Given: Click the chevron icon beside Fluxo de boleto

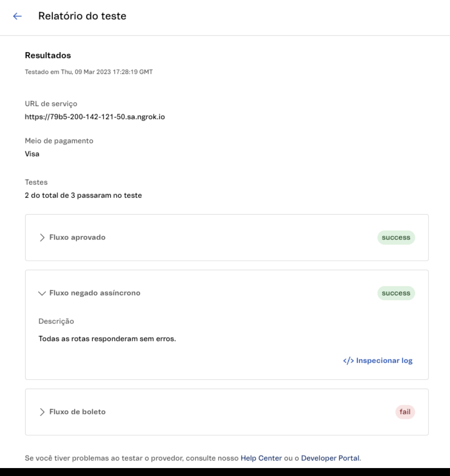Looking at the screenshot, I should click(41, 411).
